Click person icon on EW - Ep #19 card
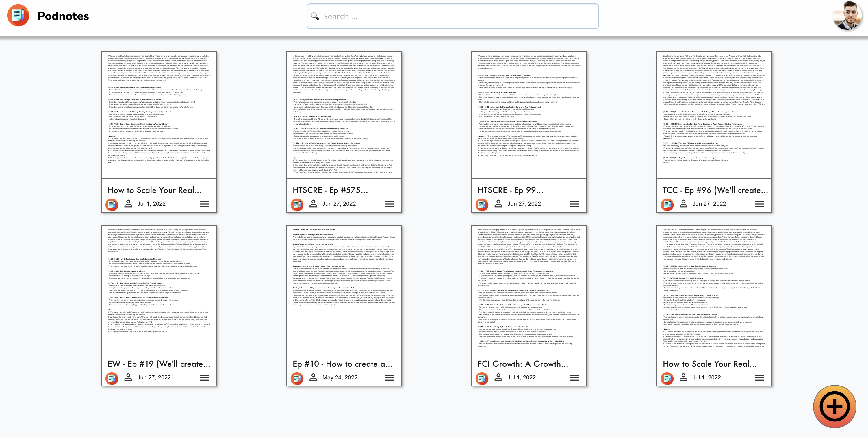Viewport: 868px width, 437px height. tap(128, 377)
